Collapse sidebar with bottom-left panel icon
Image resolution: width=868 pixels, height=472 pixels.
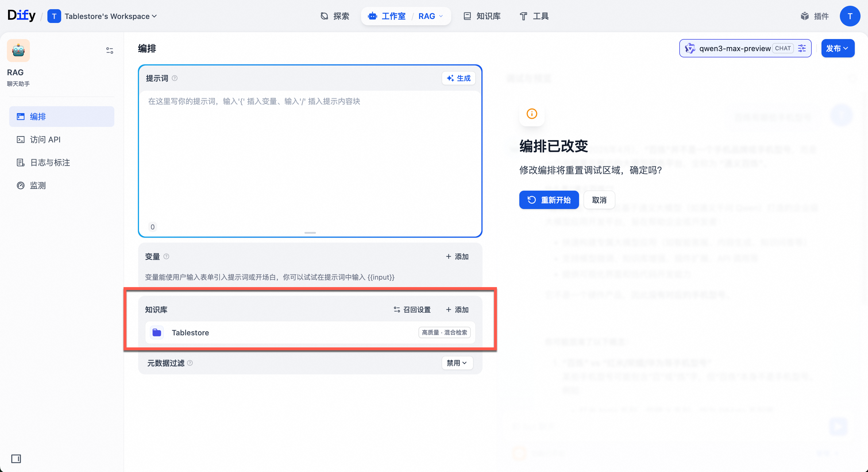click(x=16, y=459)
